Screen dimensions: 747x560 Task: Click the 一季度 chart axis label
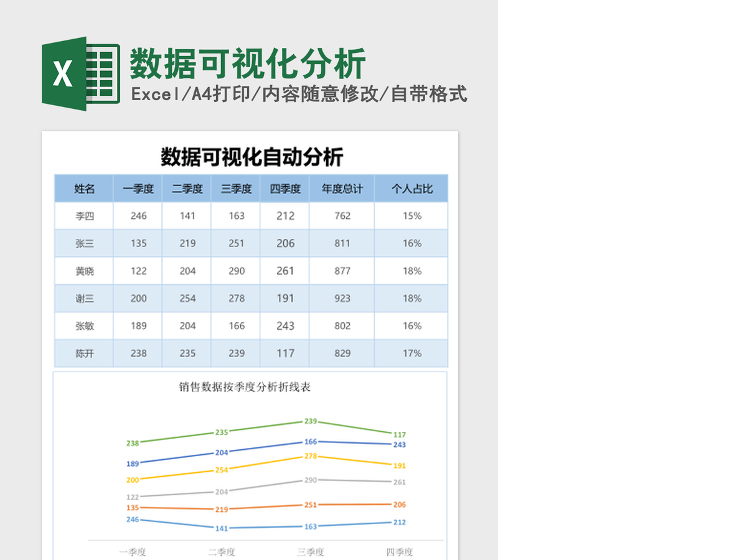(x=133, y=552)
